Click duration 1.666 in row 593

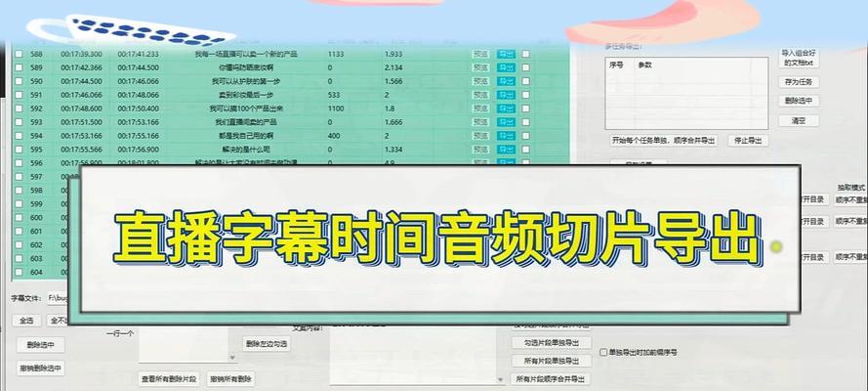coord(393,122)
